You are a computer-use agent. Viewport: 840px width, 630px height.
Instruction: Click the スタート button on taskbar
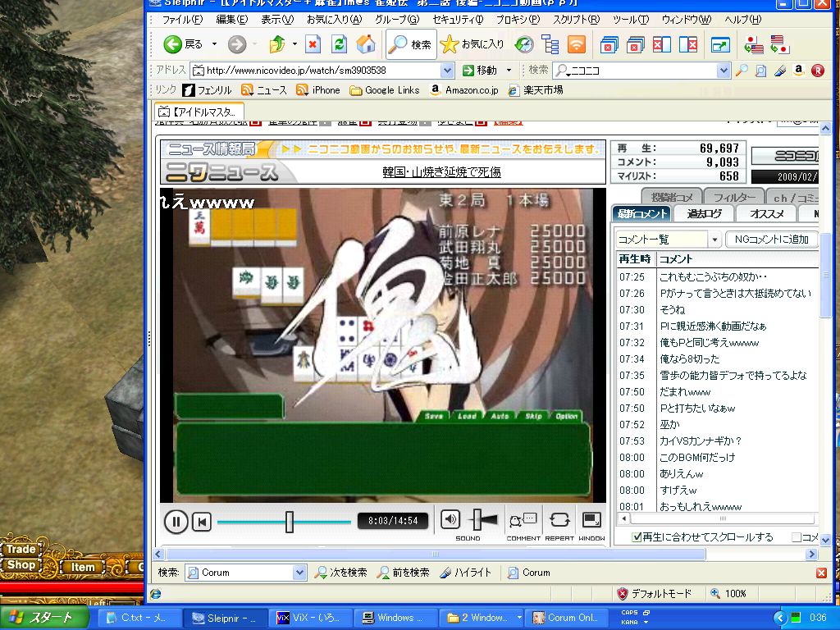pyautogui.click(x=45, y=618)
